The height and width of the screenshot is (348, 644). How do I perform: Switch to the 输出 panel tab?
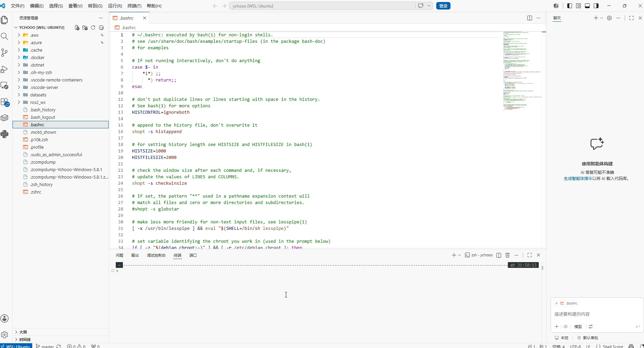pos(135,255)
